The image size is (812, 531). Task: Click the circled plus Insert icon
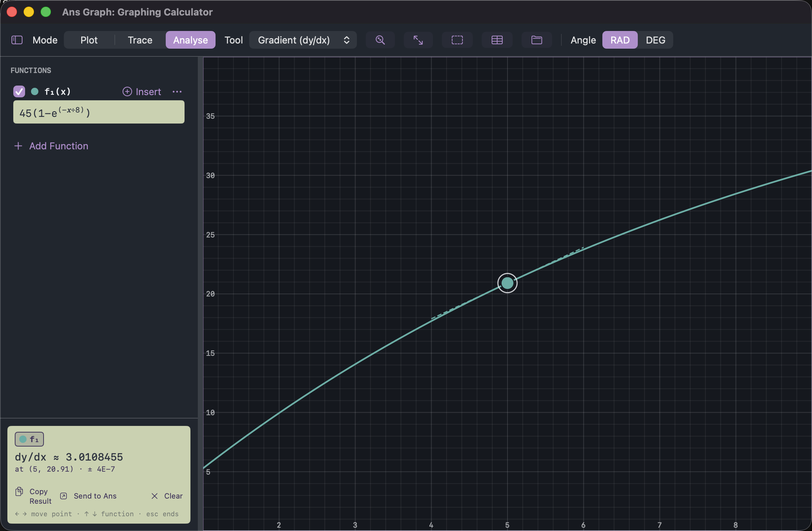coord(127,91)
